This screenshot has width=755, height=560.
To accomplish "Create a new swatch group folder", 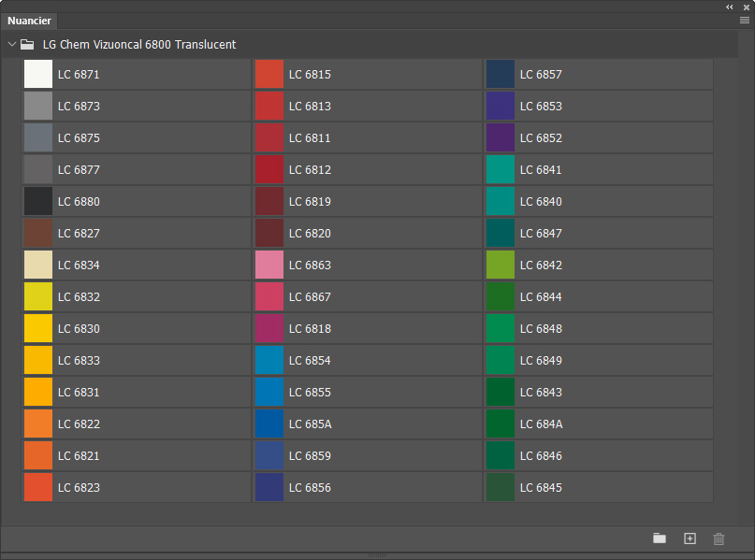I will pos(660,538).
